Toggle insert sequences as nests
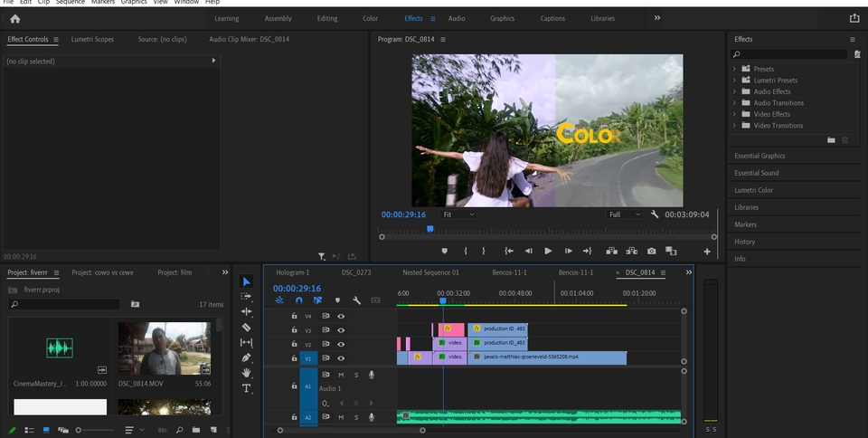Screen dimensions: 868x438 point(279,300)
